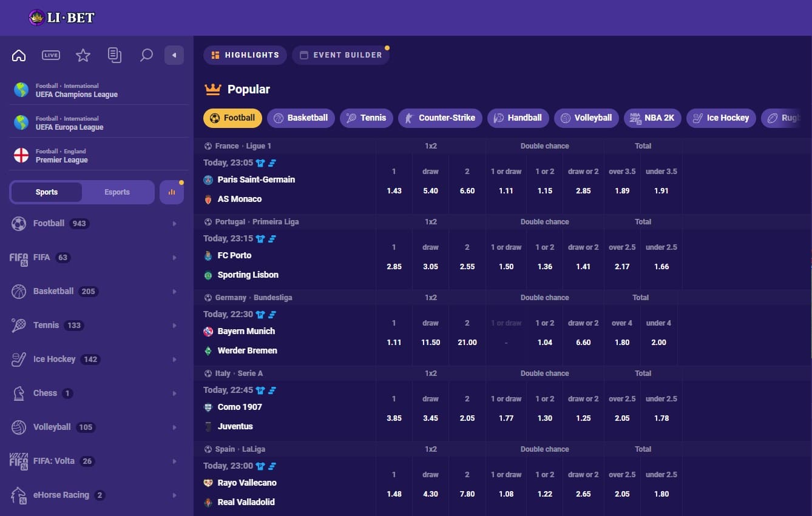Expand the Volleyball category arrow

click(x=174, y=427)
